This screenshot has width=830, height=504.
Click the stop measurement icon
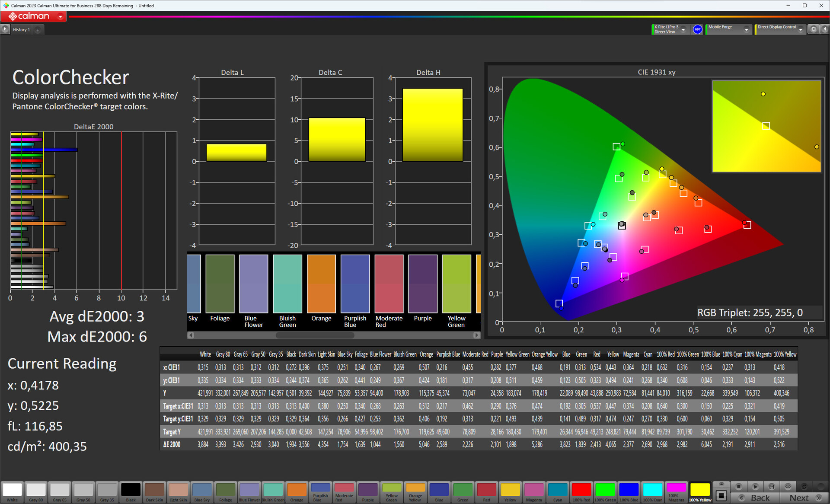coord(739,487)
